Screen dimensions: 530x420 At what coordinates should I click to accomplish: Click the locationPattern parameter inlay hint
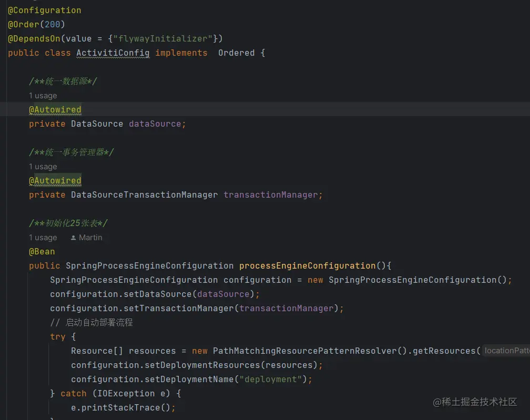pos(506,351)
